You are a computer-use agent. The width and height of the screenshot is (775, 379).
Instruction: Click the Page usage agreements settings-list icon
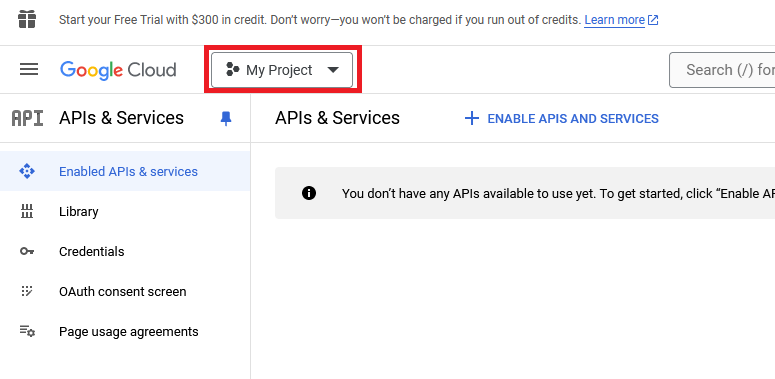[x=27, y=331]
